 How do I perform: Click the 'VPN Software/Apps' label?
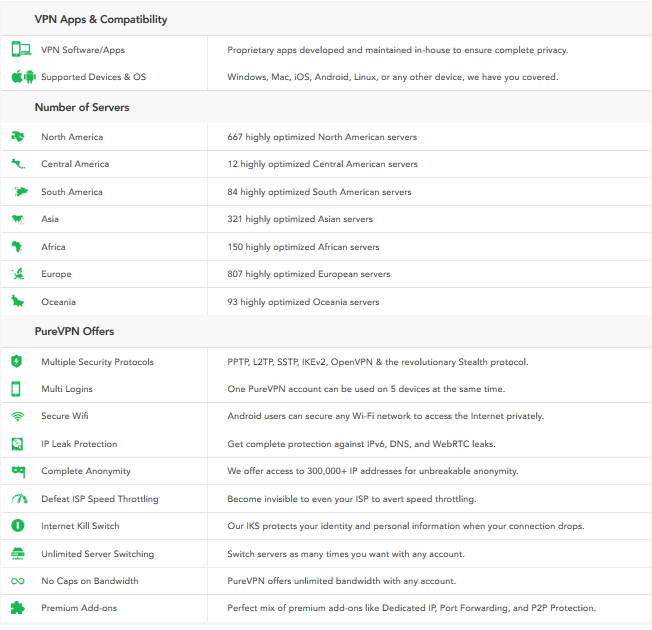pyautogui.click(x=83, y=50)
